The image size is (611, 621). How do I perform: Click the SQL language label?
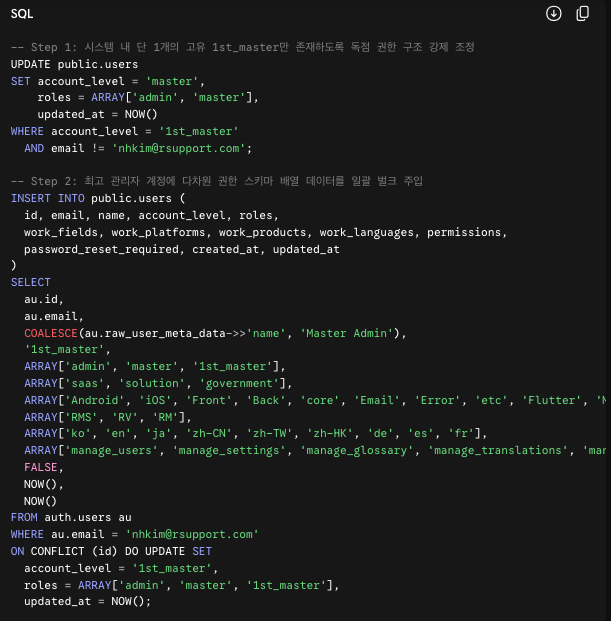coord(22,14)
